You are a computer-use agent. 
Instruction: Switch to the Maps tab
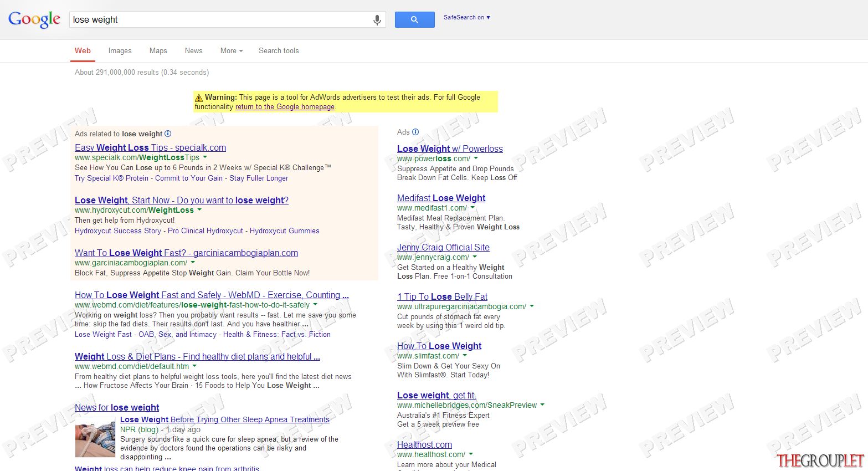click(158, 50)
